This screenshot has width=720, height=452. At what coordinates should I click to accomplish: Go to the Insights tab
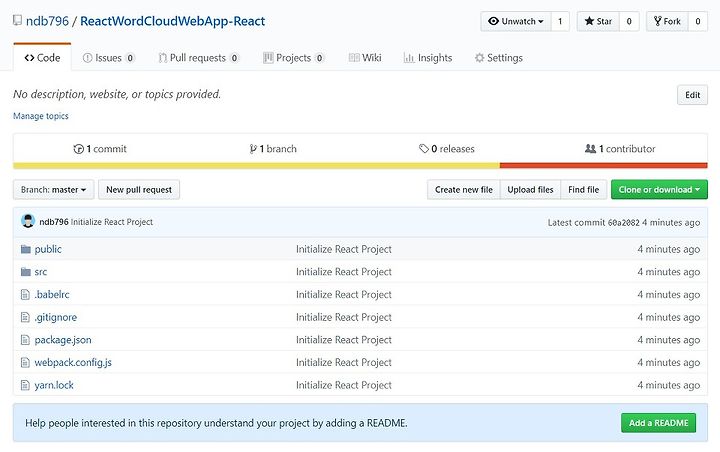pyautogui.click(x=428, y=58)
